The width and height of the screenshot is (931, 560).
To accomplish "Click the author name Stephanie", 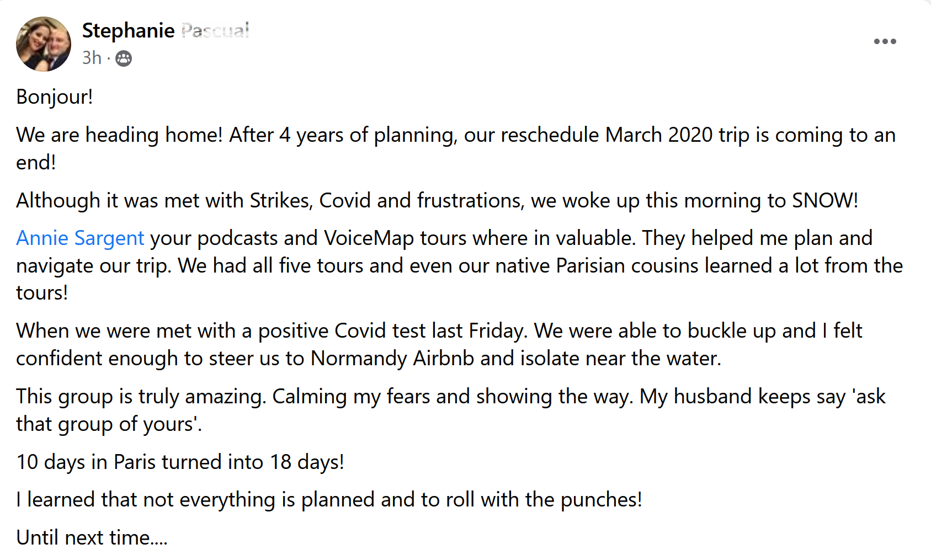I will point(128,30).
